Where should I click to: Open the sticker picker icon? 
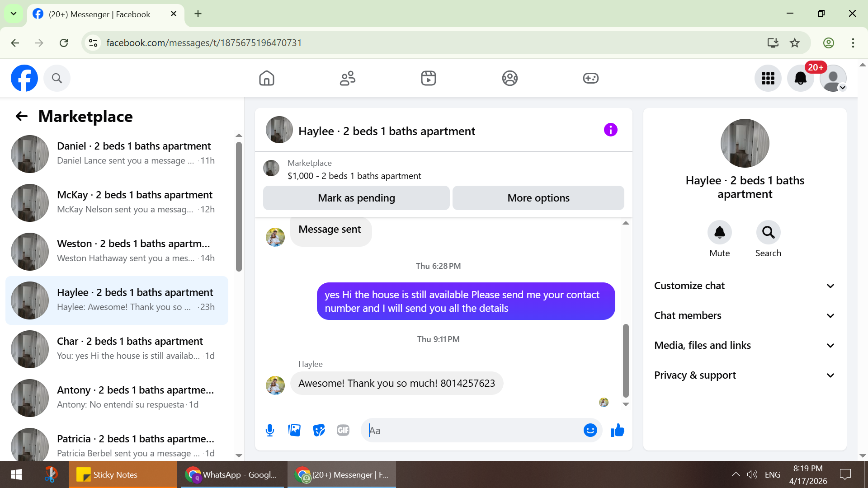click(x=319, y=430)
